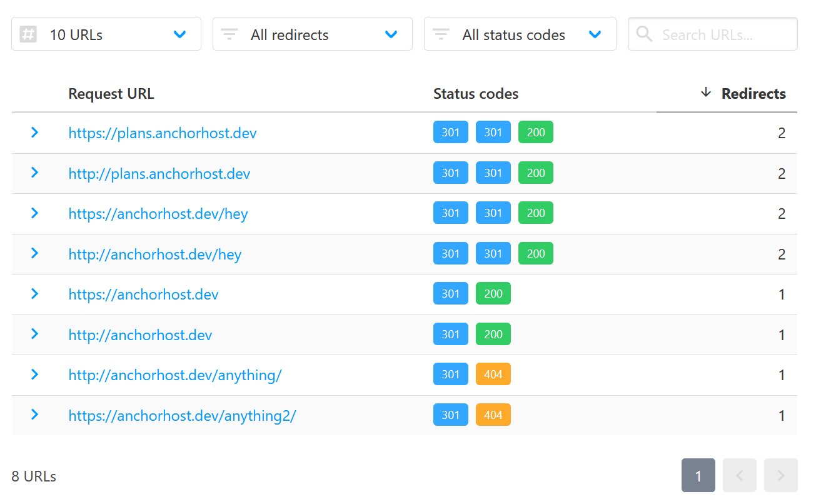Open the http://anchorhost.dev/anything/ link
Image resolution: width=816 pixels, height=504 pixels.
pos(175,375)
